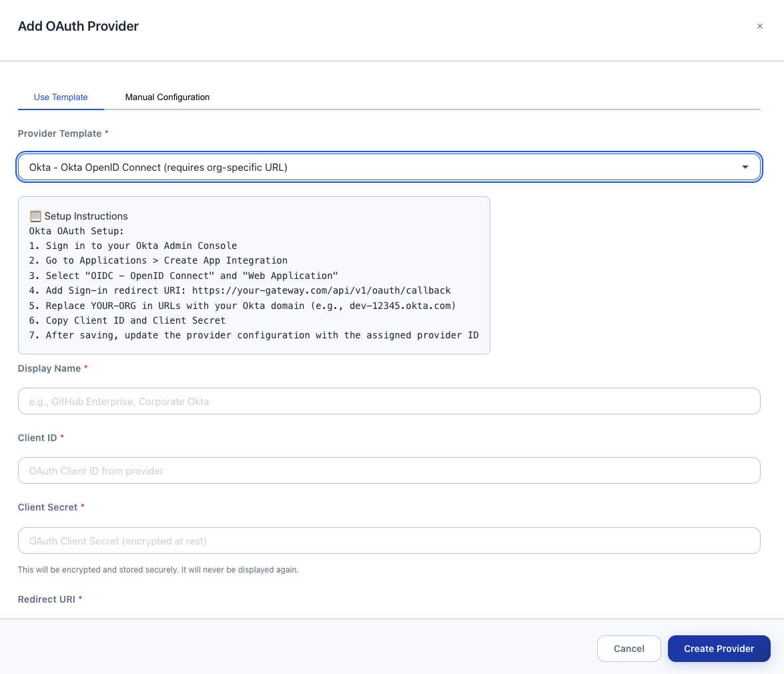Click the Cancel button
784x674 pixels.
629,648
